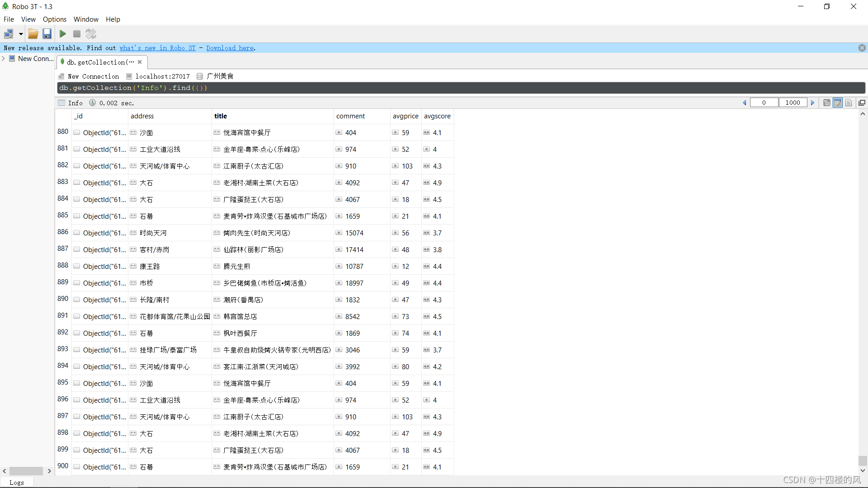The height and width of the screenshot is (488, 868).
Task: Click the string icon beside 客村/赤岗
Action: (133, 249)
